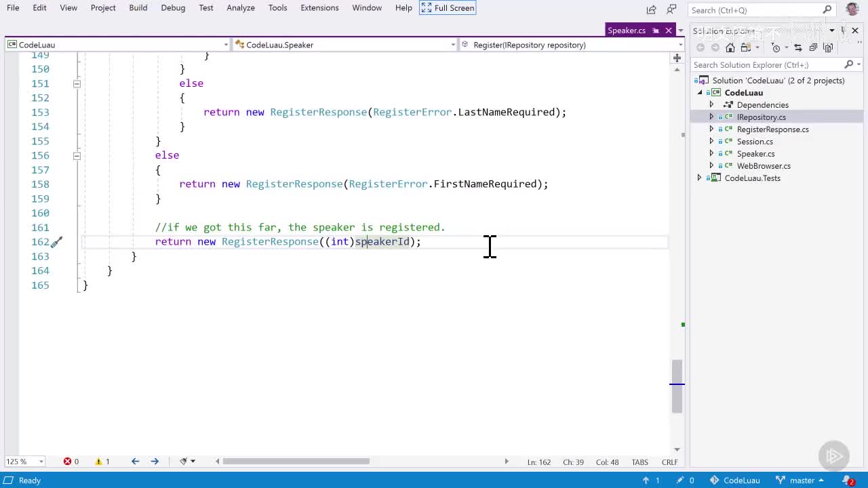
Task: Expand the Dependencies node
Action: (x=711, y=105)
